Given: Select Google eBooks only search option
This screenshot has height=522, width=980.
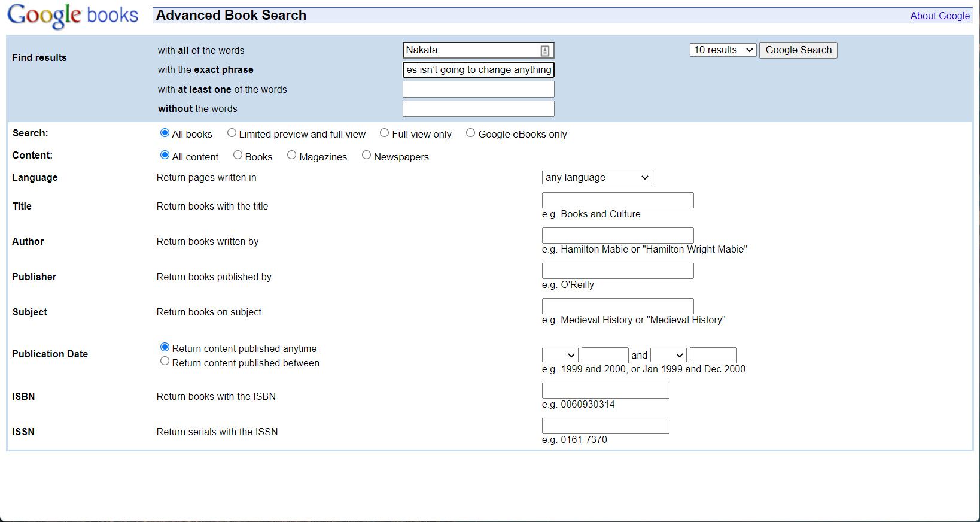Looking at the screenshot, I should [470, 133].
